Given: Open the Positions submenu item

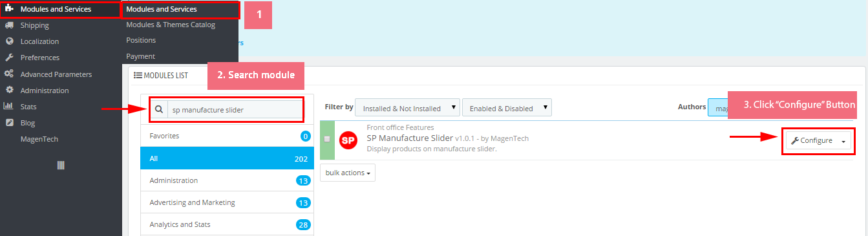Looking at the screenshot, I should click(141, 40).
